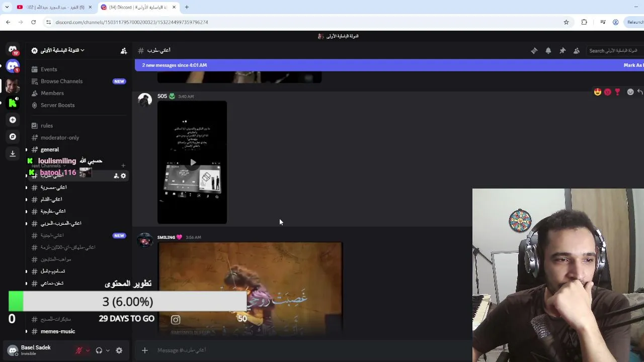Create a channel with the plus icon
The width and height of the screenshot is (644, 362).
123,165
